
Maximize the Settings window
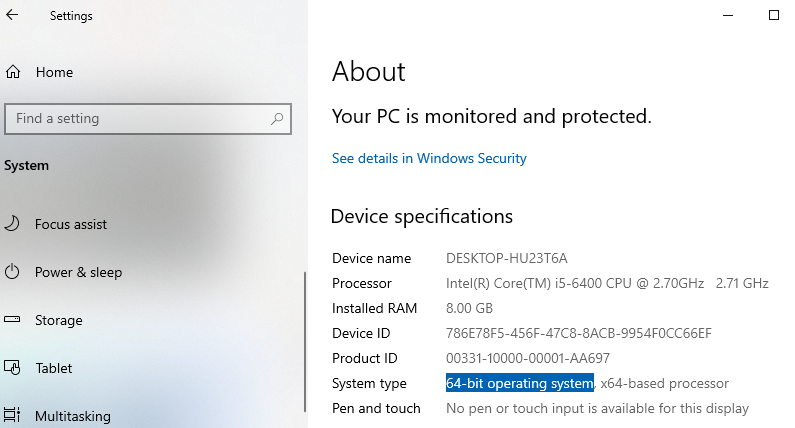point(774,15)
